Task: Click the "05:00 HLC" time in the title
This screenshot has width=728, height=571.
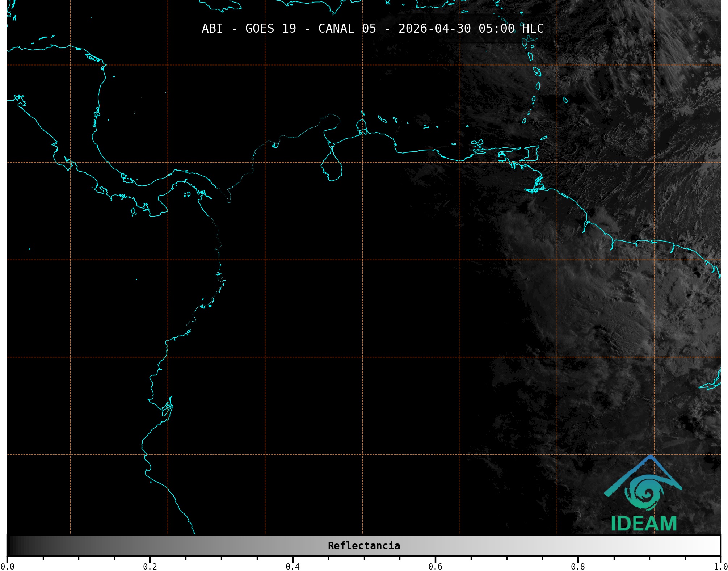Action: 511,28
